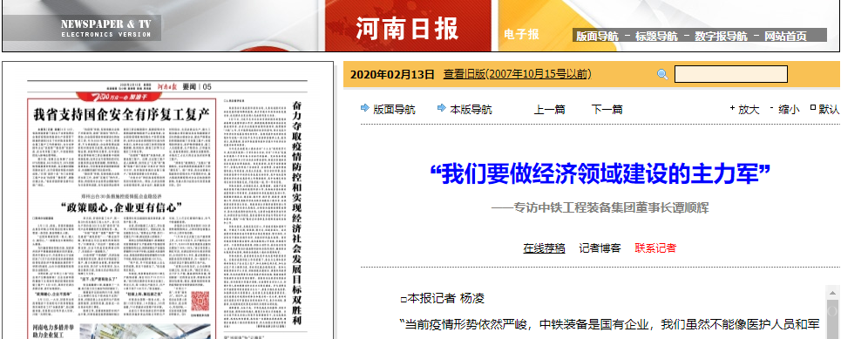Click newspaper headline 政策暖心,企业更有信心
The image size is (868, 339).
tap(122, 207)
